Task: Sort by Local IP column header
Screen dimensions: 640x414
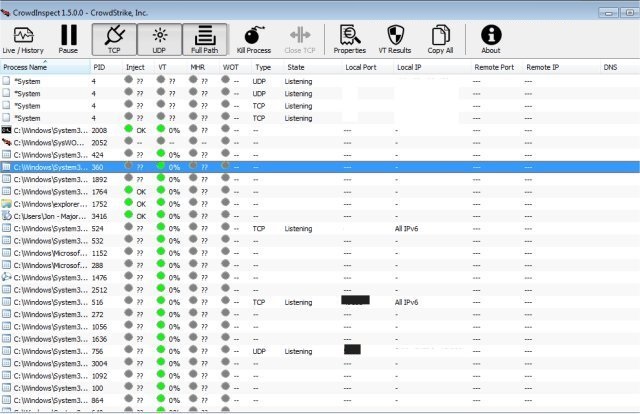Action: (433, 67)
